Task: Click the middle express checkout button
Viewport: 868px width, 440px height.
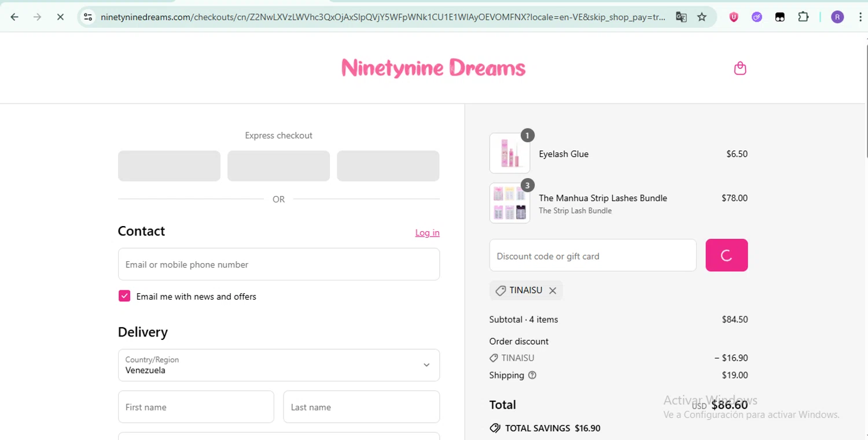Action: [x=278, y=166]
